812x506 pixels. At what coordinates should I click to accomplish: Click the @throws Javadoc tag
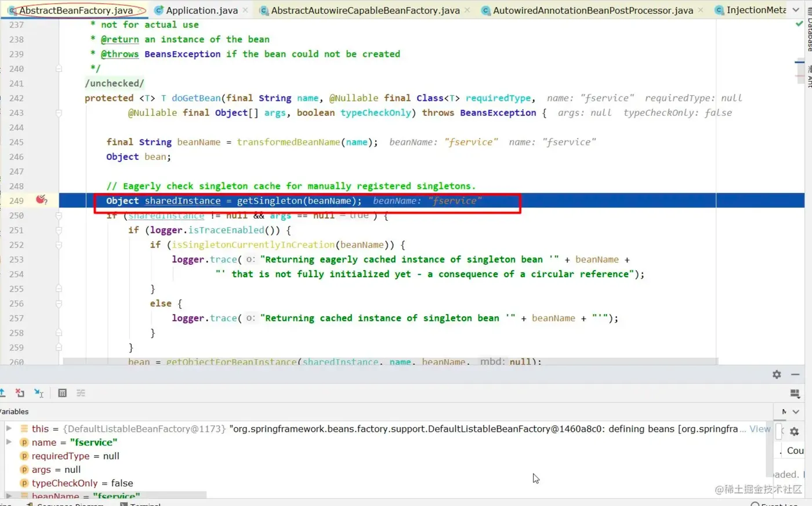pyautogui.click(x=119, y=54)
